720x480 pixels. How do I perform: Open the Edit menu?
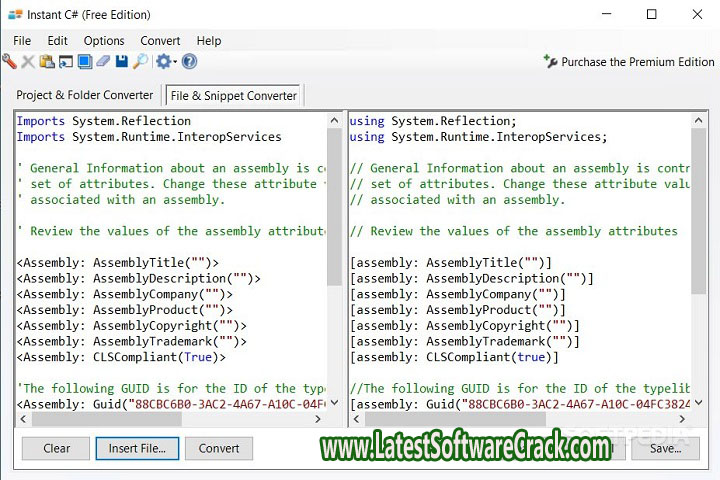click(57, 41)
